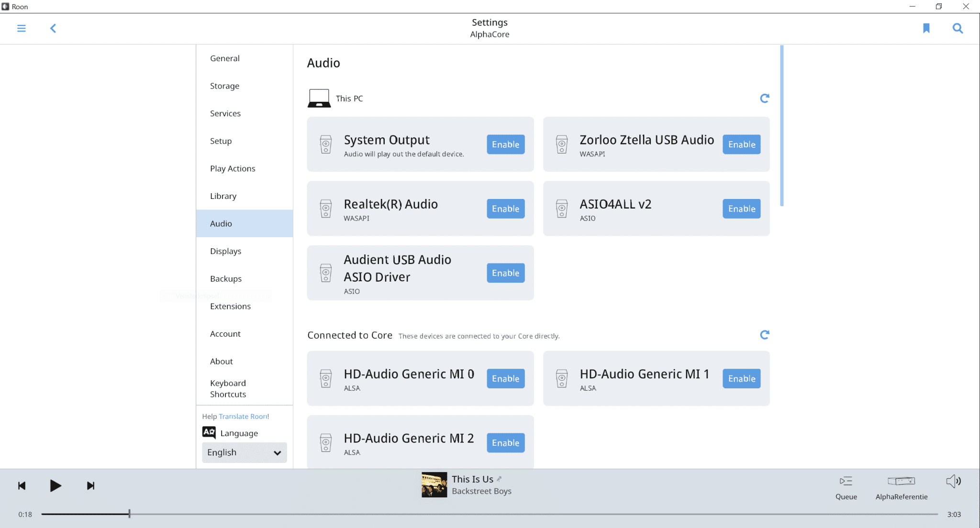Open the hamburger navigation menu
Screen dimensions: 980x528
click(x=22, y=28)
